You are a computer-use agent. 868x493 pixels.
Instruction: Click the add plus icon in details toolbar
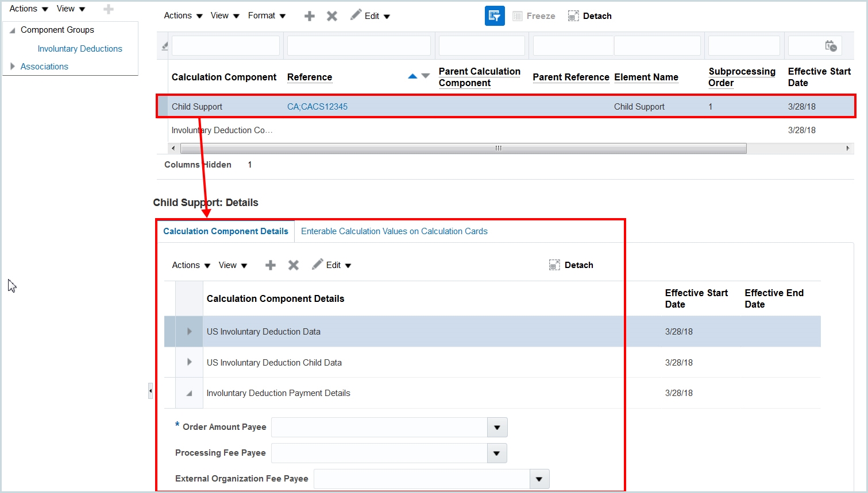(x=271, y=265)
